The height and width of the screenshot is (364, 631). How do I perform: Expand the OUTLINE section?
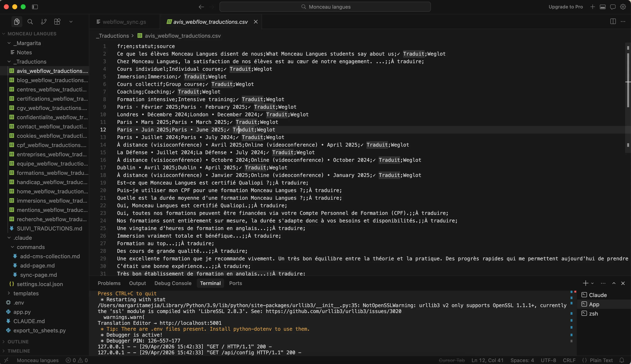18,341
